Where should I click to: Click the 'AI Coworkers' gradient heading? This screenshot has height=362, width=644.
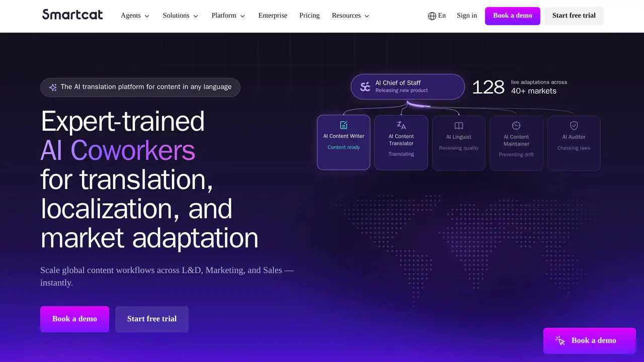coord(118,150)
